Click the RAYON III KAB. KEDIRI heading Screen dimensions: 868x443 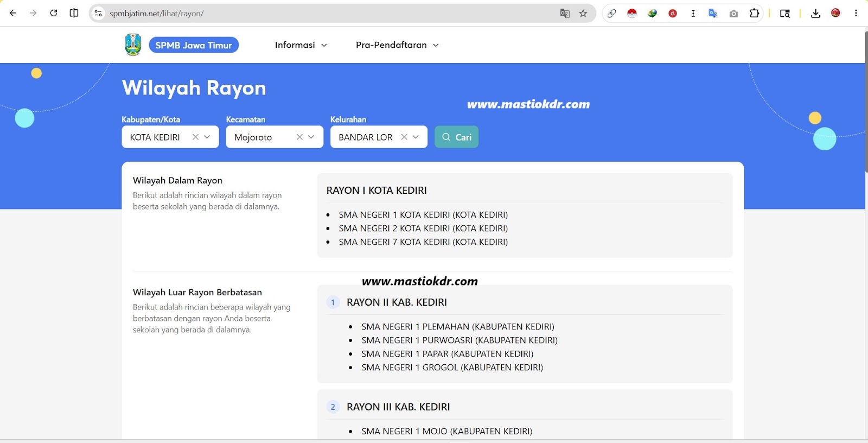pyautogui.click(x=398, y=407)
